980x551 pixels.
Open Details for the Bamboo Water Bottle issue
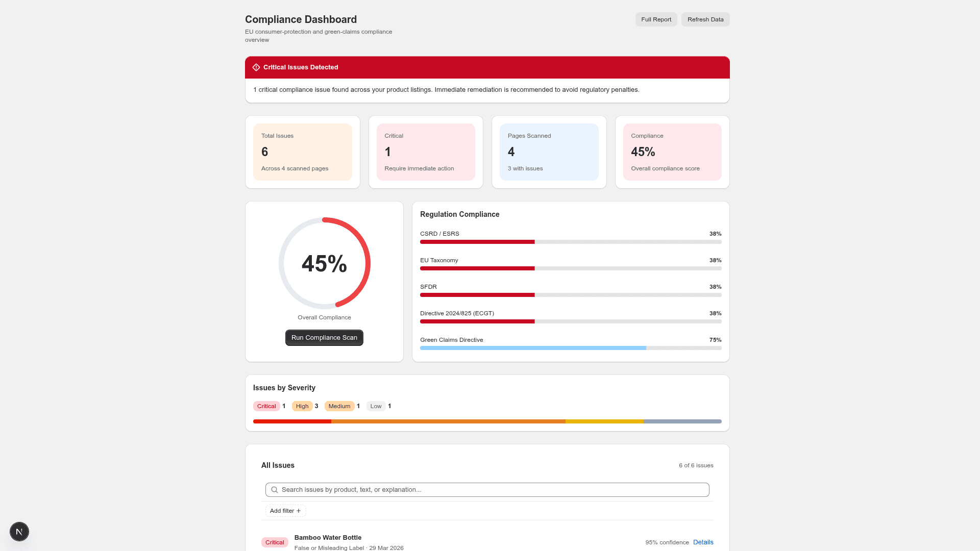click(703, 542)
